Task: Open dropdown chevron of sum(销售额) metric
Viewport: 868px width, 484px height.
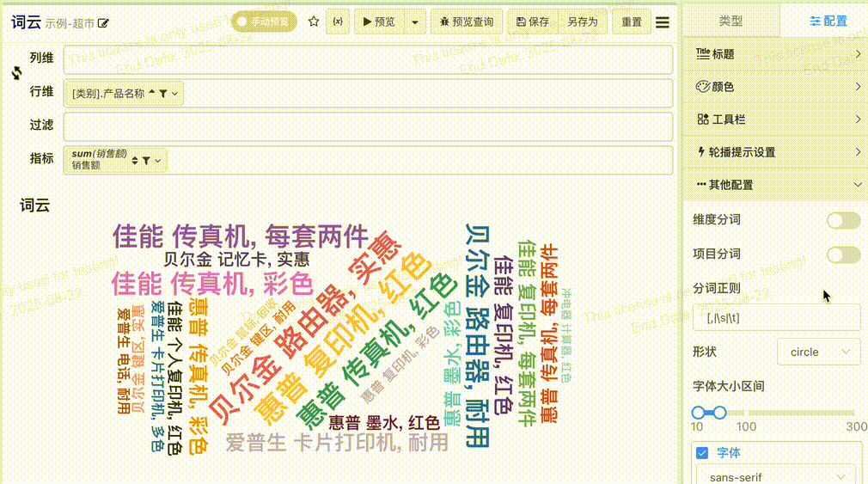Action: (158, 161)
